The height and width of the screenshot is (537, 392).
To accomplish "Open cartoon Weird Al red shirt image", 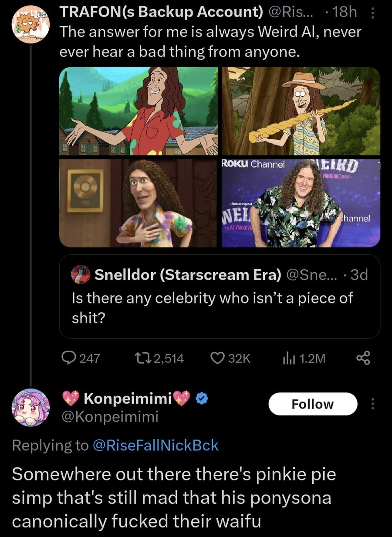I will point(139,111).
